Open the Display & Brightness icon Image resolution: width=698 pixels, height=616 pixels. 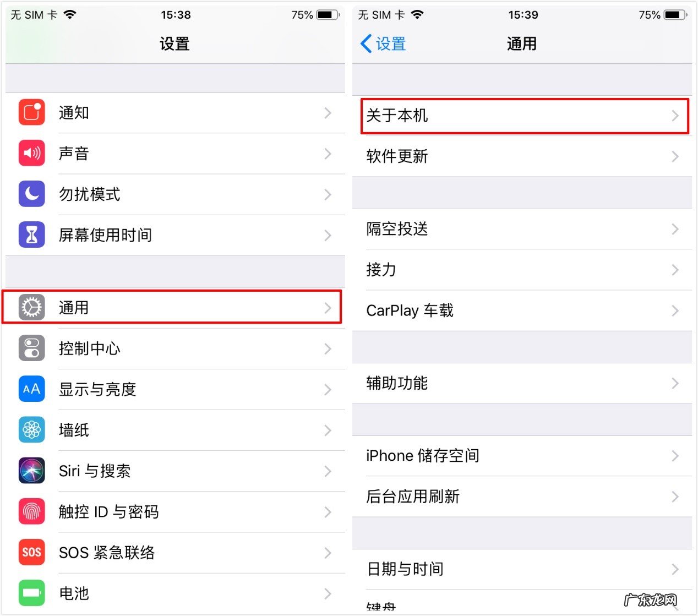pyautogui.click(x=31, y=389)
